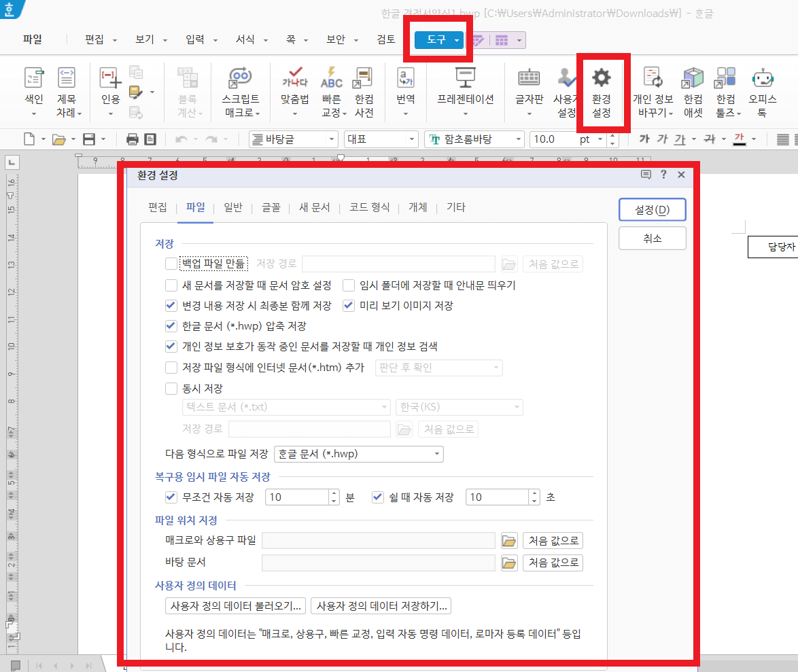798x672 pixels.
Task: Switch to the 새 문서 tab
Action: [x=314, y=207]
